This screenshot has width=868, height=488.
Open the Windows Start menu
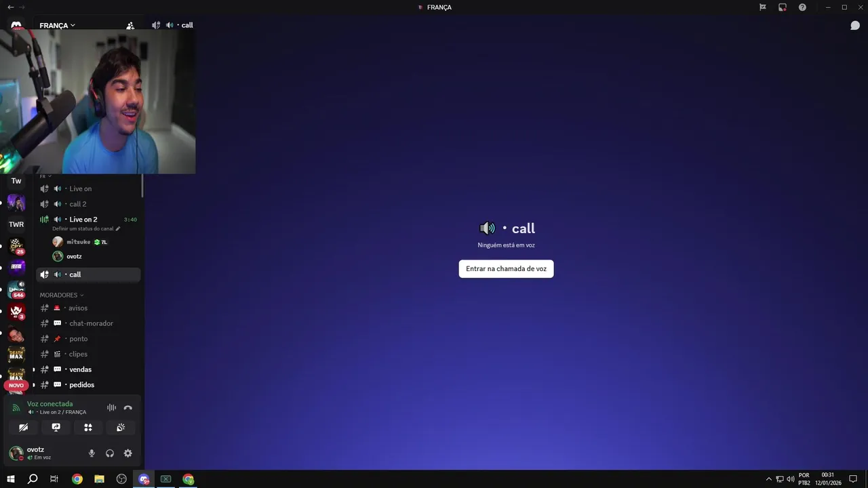click(11, 479)
